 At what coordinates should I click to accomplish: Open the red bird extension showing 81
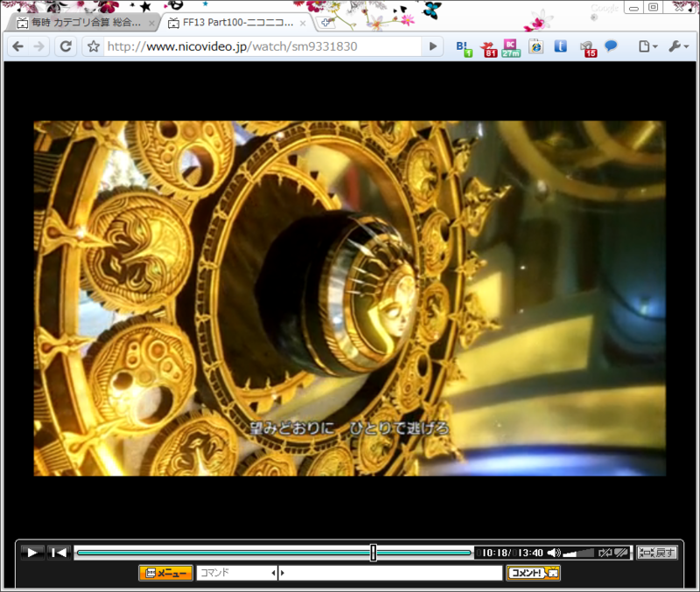pos(489,48)
